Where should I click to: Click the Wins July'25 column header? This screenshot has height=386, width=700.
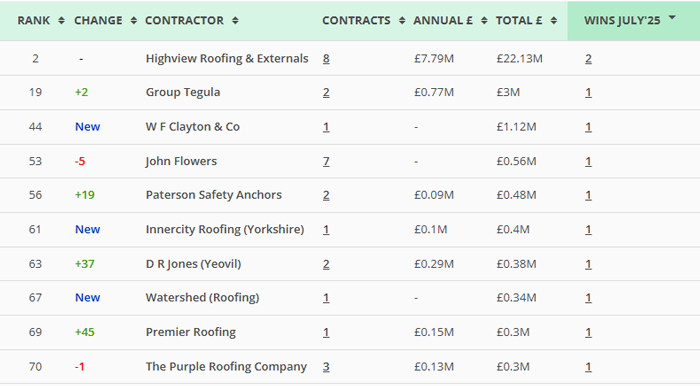[622, 21]
